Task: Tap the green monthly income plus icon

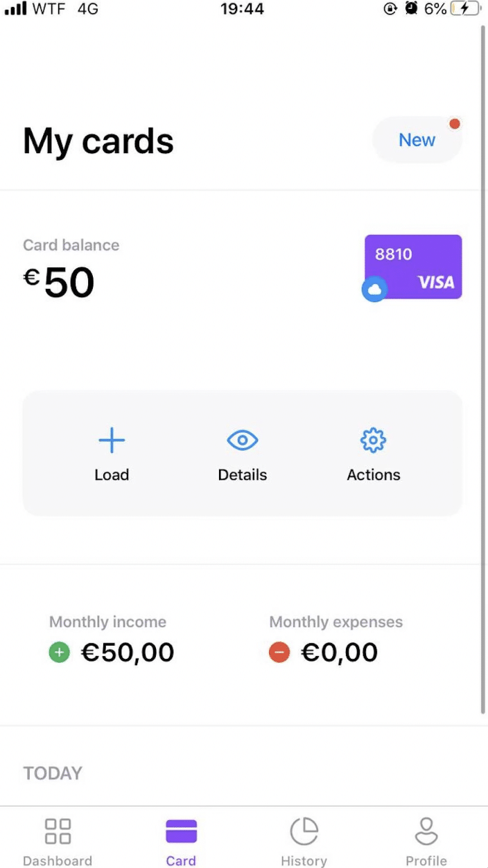Action: coord(60,653)
